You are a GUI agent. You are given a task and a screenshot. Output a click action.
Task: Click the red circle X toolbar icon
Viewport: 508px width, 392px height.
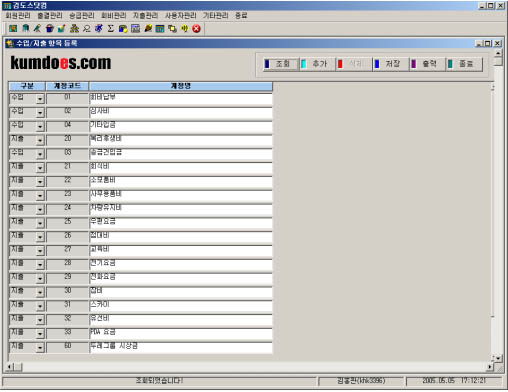(197, 29)
